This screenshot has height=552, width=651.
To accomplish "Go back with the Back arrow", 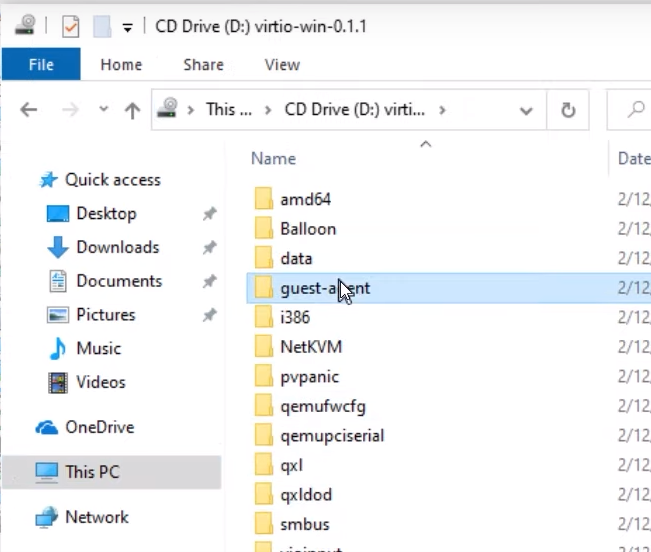I will coord(29,110).
